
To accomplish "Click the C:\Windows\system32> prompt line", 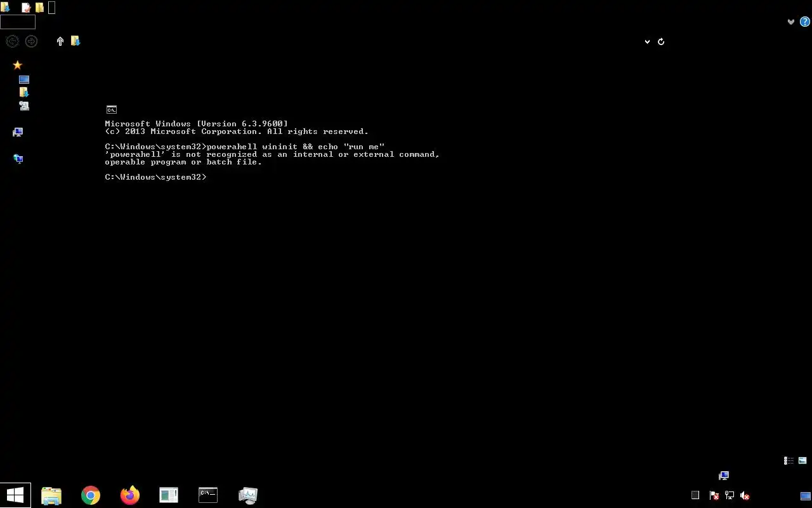I will (x=156, y=177).
